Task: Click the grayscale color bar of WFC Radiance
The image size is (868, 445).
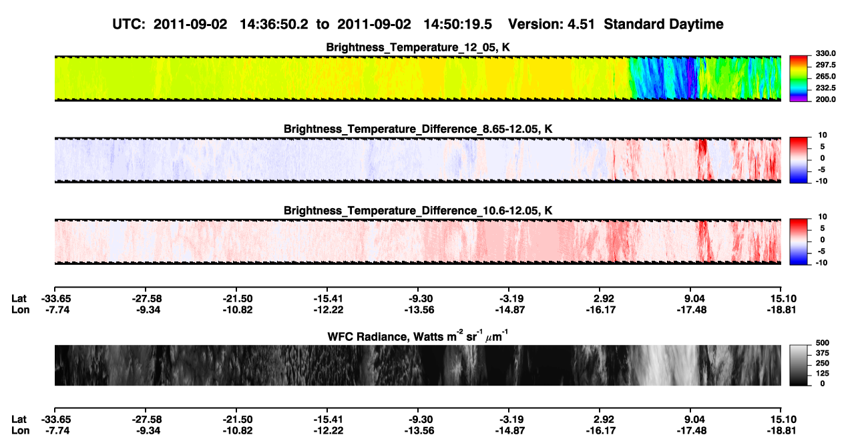Action: 799,365
